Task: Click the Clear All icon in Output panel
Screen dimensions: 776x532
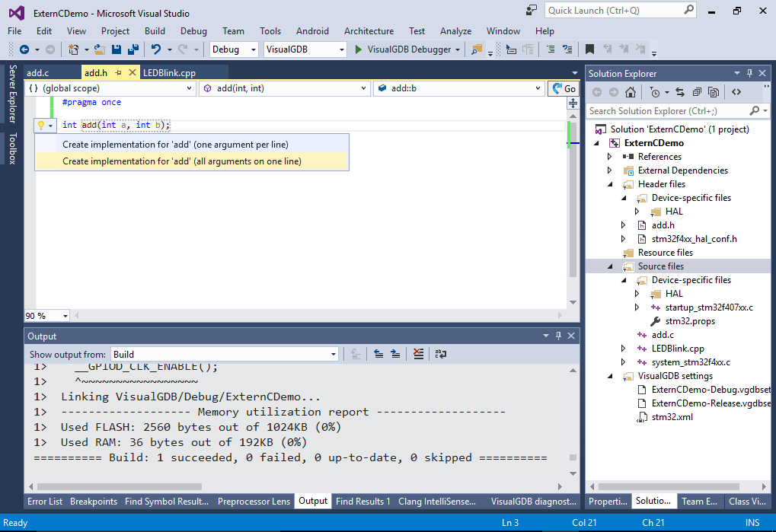Action: tap(418, 354)
